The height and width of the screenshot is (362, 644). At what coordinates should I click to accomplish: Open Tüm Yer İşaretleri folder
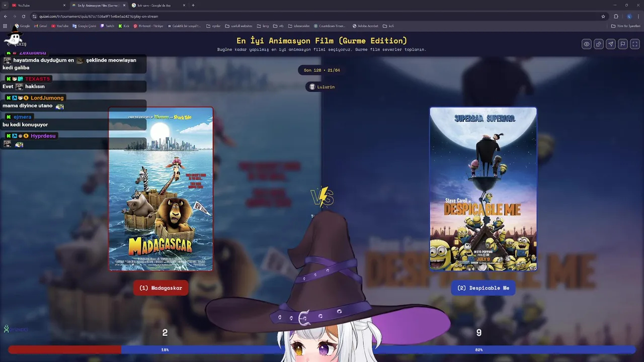[626, 26]
